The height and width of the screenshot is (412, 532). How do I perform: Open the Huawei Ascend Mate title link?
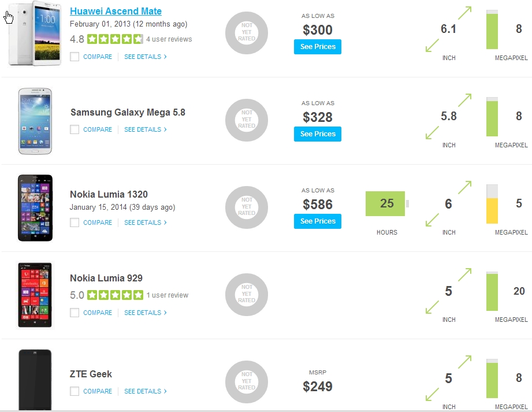click(x=116, y=12)
